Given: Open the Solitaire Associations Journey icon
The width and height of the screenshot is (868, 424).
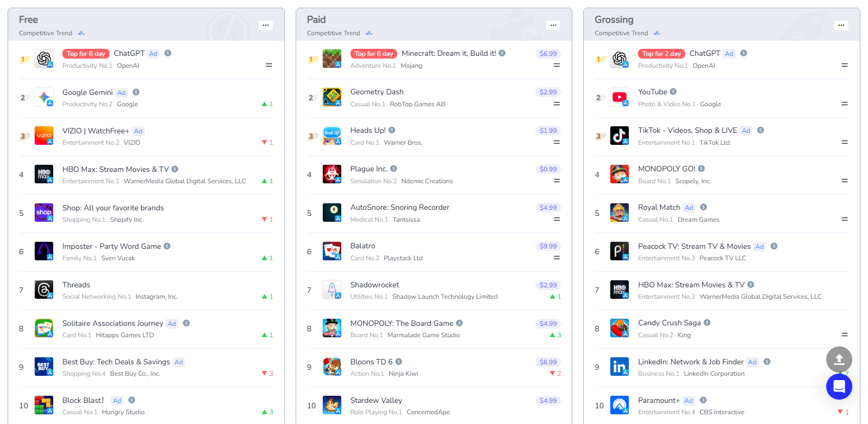Looking at the screenshot, I should [x=44, y=328].
